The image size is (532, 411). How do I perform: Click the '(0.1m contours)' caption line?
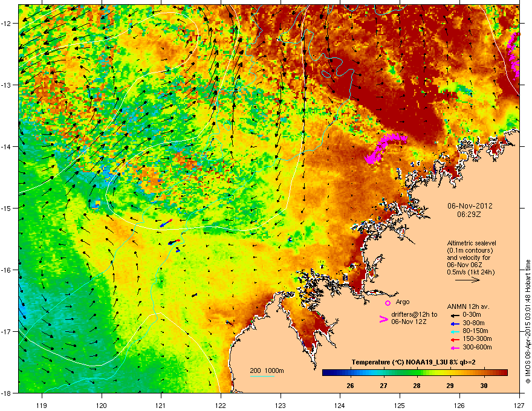pos(470,250)
